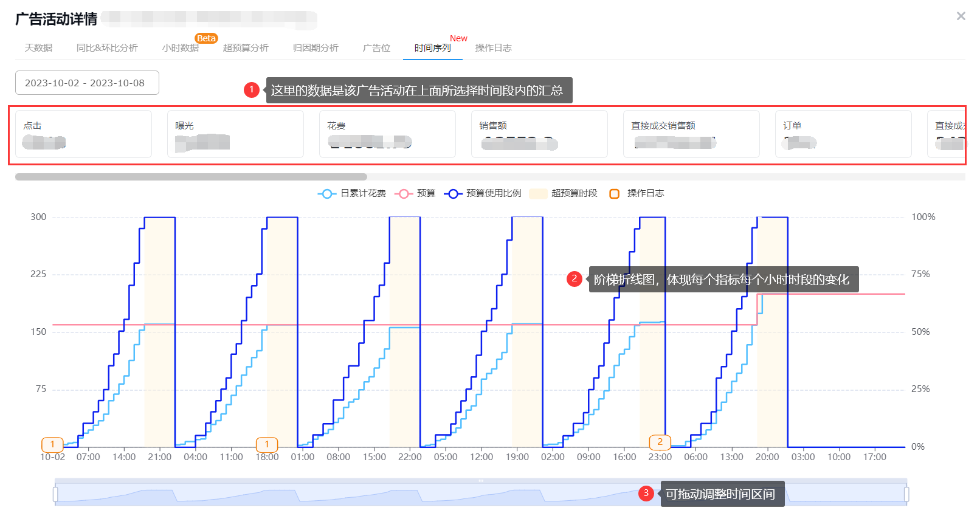Viewport: 980px width, 530px height.
Task: Select the 直接成交销售额 metric card
Action: tap(691, 134)
